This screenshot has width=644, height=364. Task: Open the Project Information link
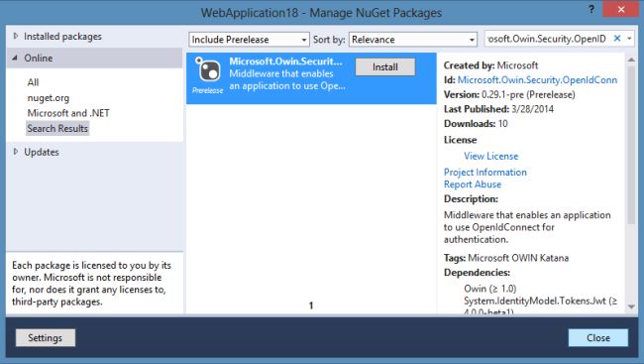pyautogui.click(x=485, y=172)
